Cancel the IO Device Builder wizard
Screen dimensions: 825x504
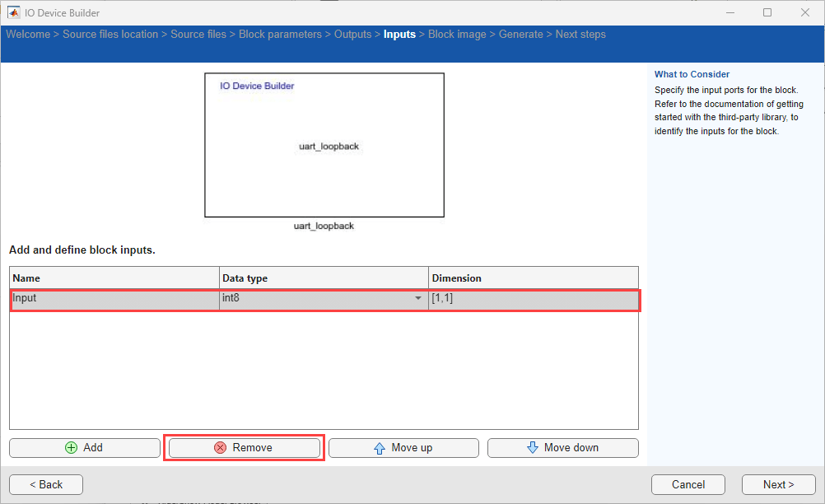[687, 484]
